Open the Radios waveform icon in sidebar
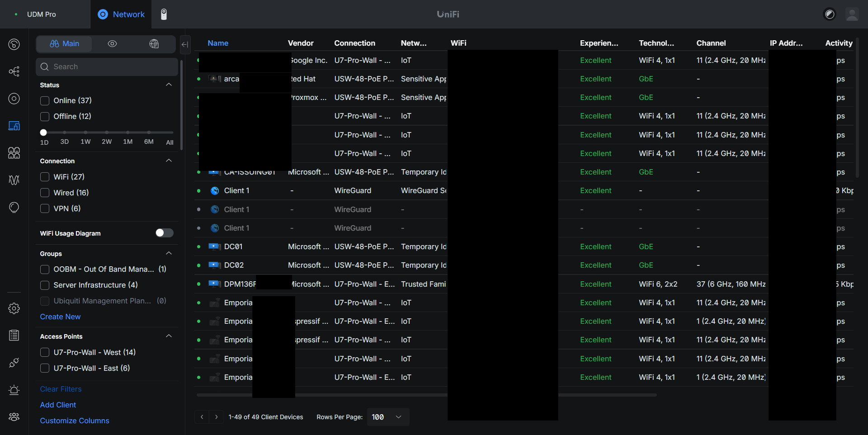This screenshot has width=868, height=435. [x=14, y=180]
